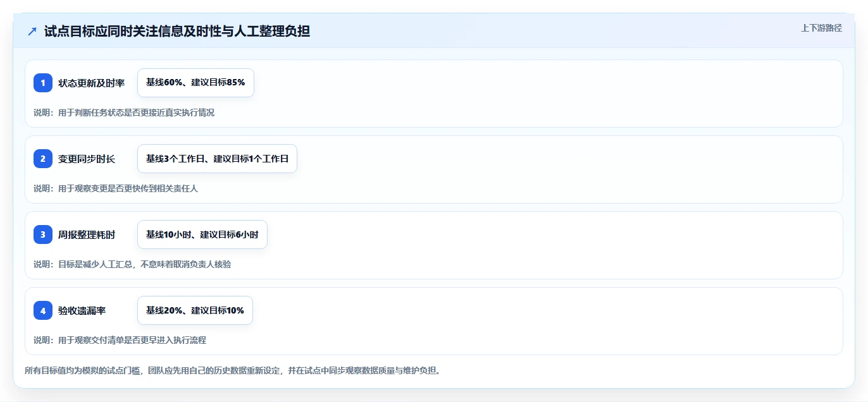
Task: Click the 基线3个工作日、建议目标1个工作日 pill
Action: coord(217,159)
